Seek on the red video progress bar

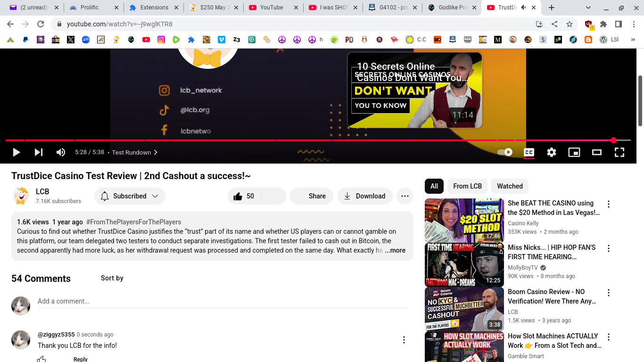[318, 140]
